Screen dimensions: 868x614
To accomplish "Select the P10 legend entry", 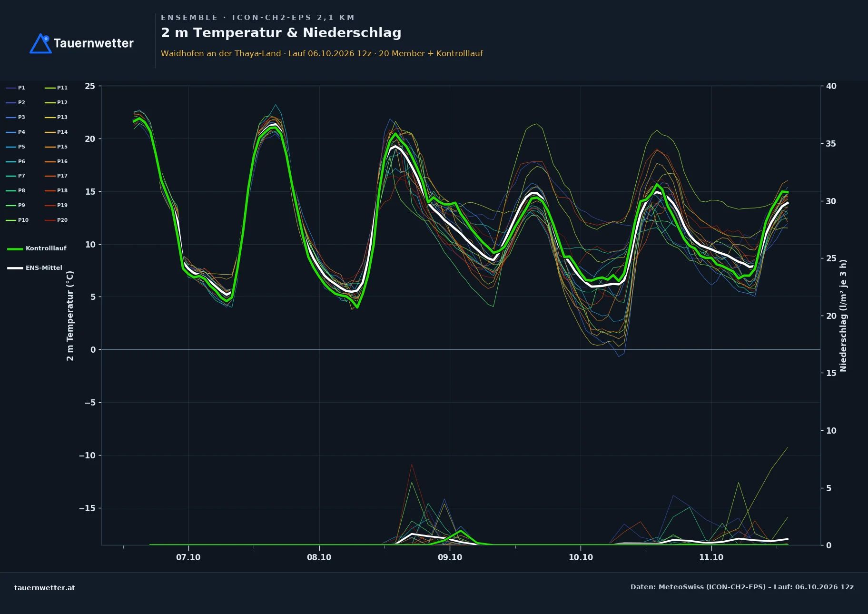I will pos(17,220).
